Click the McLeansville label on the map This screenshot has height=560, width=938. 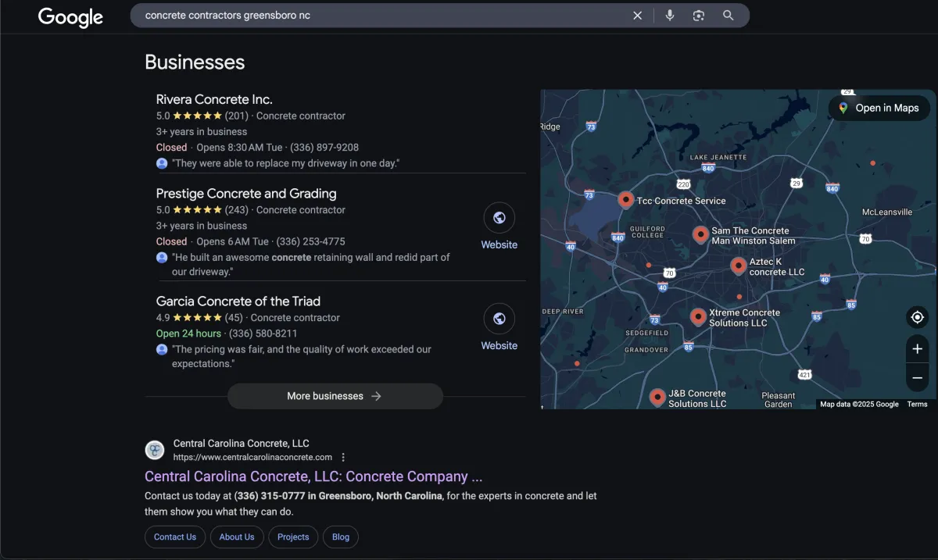887,212
